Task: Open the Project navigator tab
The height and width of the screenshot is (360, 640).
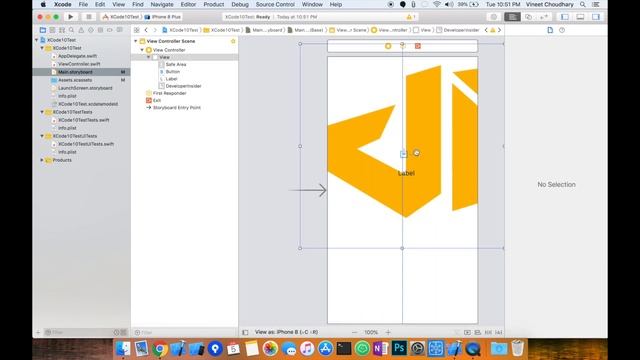Action: coord(43,30)
